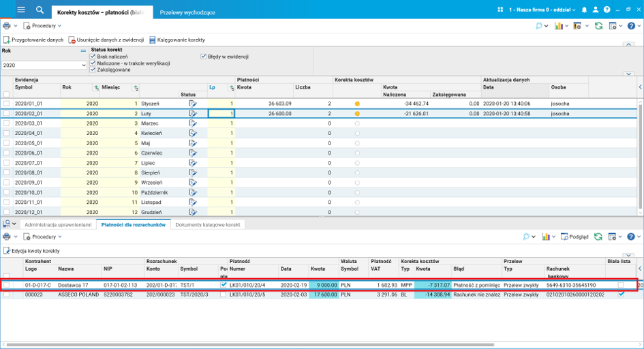644x349 pixels.
Task: Switch to Przelewy wychodzące tab
Action: 187,12
